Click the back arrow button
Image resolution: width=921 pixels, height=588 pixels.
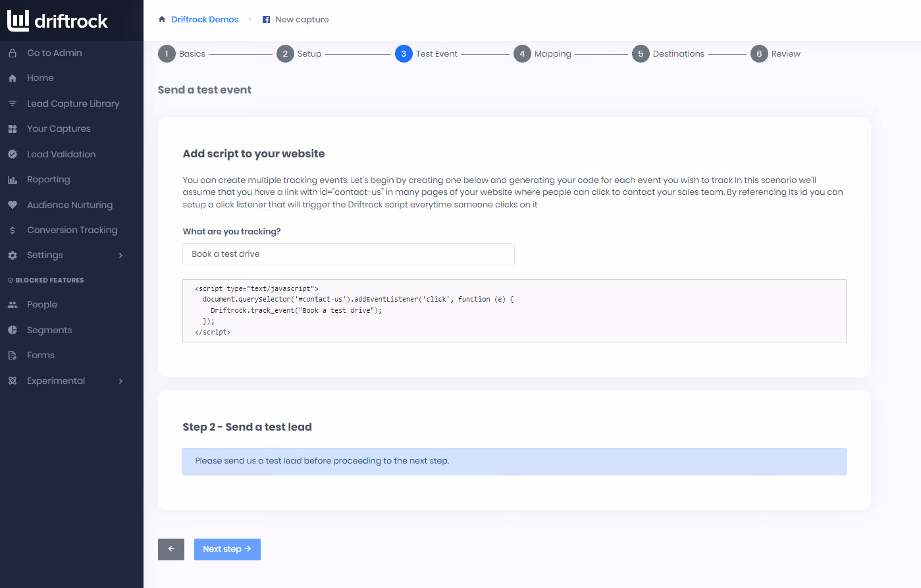[x=171, y=549]
